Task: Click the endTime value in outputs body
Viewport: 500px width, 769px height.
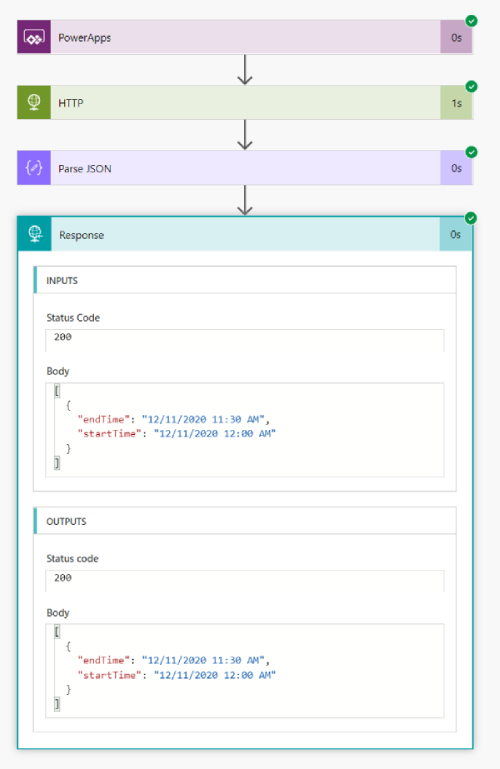Action: (203, 660)
